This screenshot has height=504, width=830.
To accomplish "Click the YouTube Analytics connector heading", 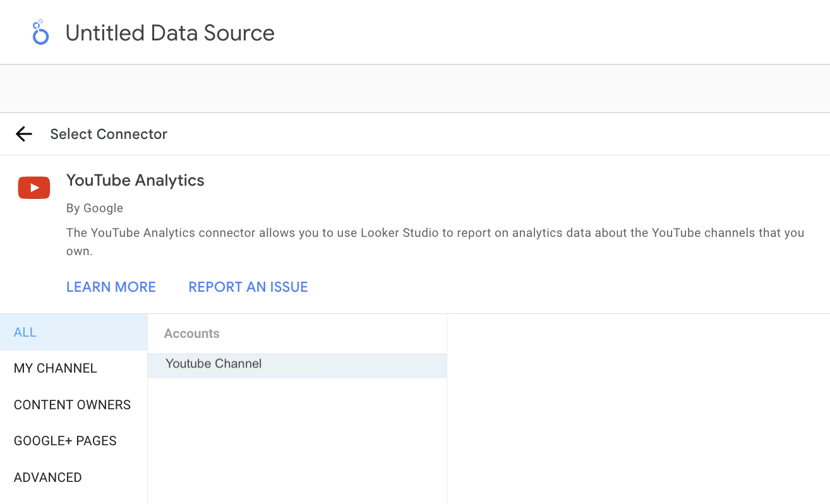I will [x=135, y=181].
